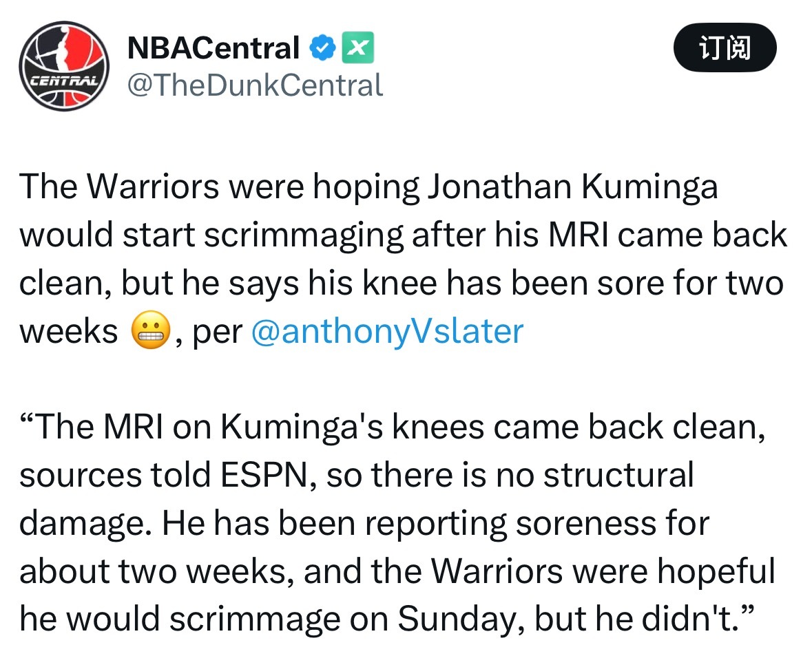Click the NBACentral display name

pos(214,47)
